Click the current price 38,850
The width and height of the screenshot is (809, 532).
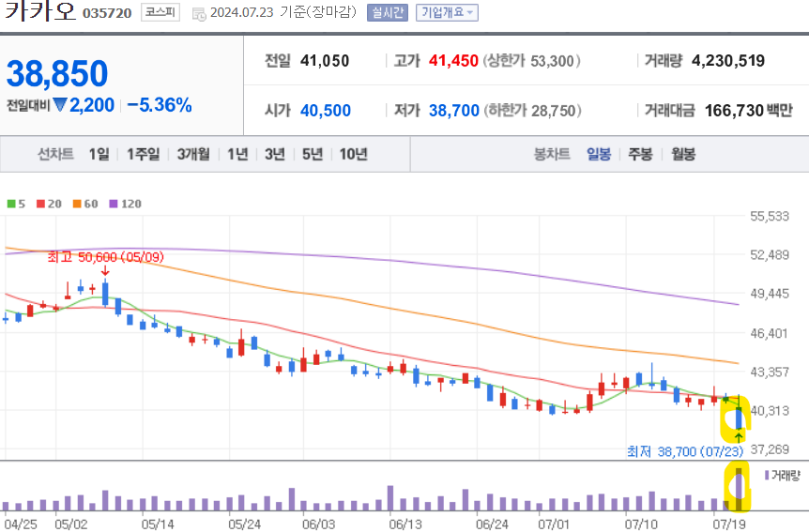pos(57,73)
